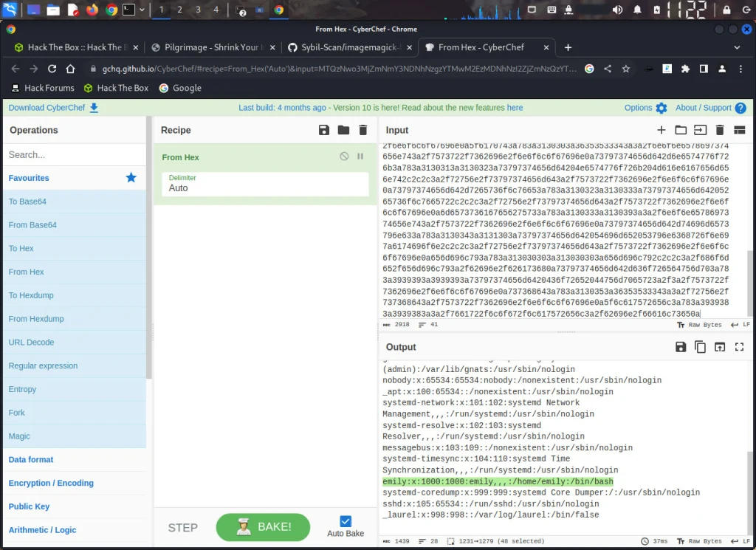The height and width of the screenshot is (550, 756).
Task: Click the STEP button
Action: 183,528
